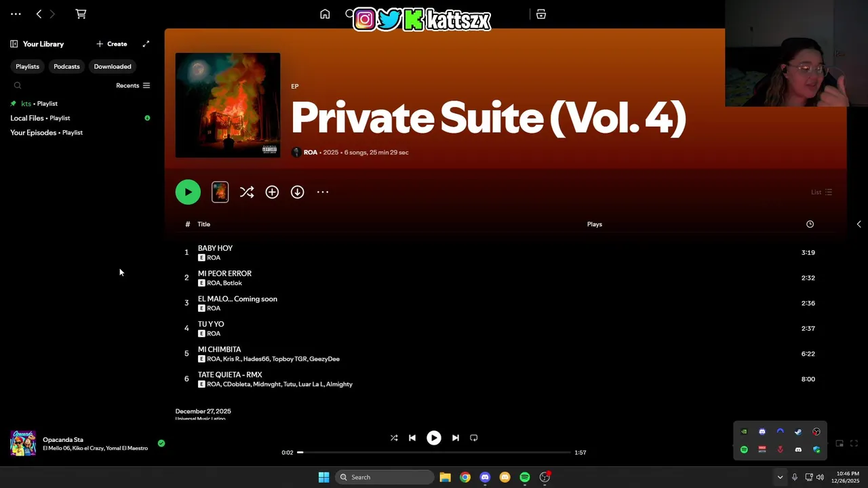The height and width of the screenshot is (488, 868).
Task: Play the Private Suite (Vol. 4) EP
Action: pyautogui.click(x=188, y=192)
